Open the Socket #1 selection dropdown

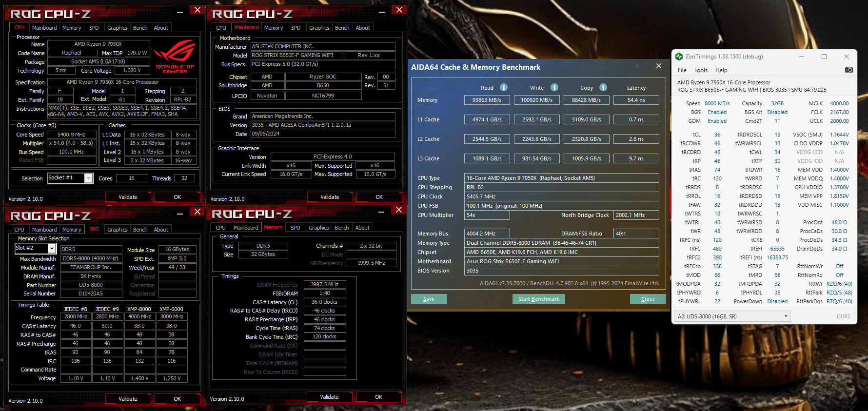(x=88, y=178)
